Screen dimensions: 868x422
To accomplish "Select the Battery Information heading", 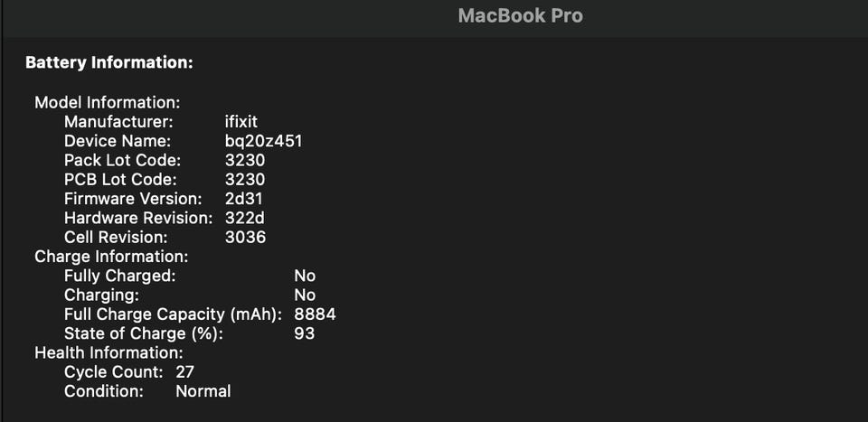I will click(108, 62).
